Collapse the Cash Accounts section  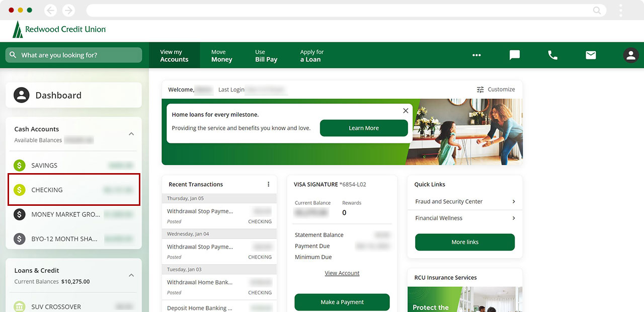tap(131, 134)
